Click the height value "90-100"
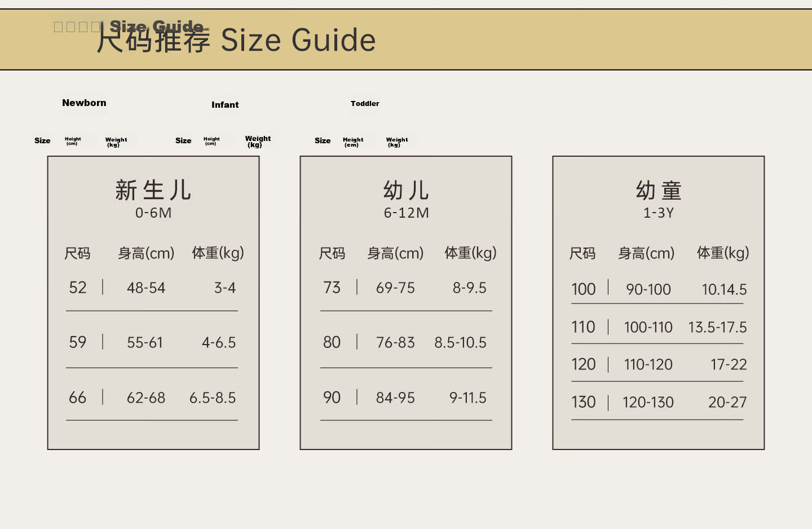This screenshot has height=529, width=812. coord(648,290)
